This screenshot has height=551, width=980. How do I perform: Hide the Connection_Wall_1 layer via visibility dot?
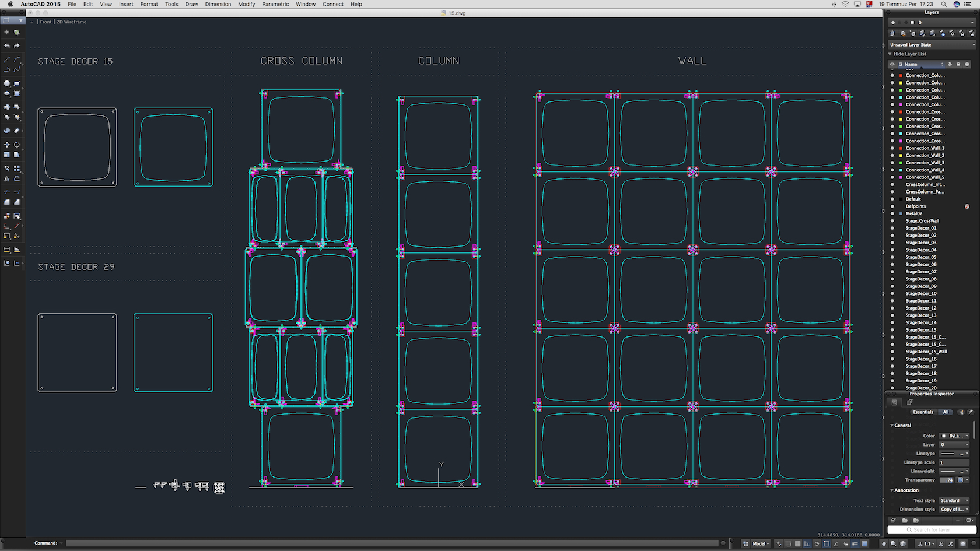click(892, 148)
